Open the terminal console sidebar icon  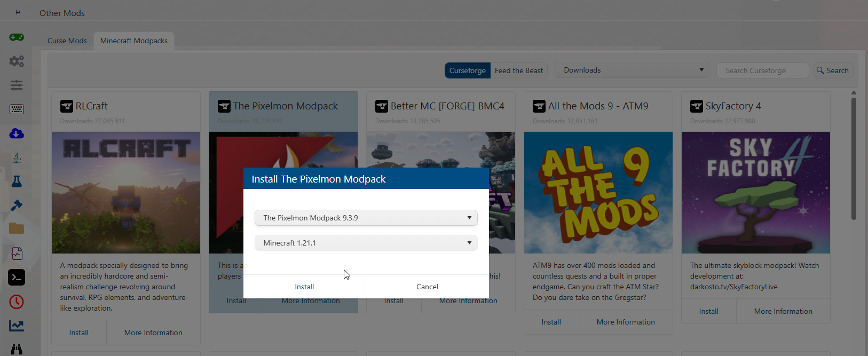tap(17, 278)
